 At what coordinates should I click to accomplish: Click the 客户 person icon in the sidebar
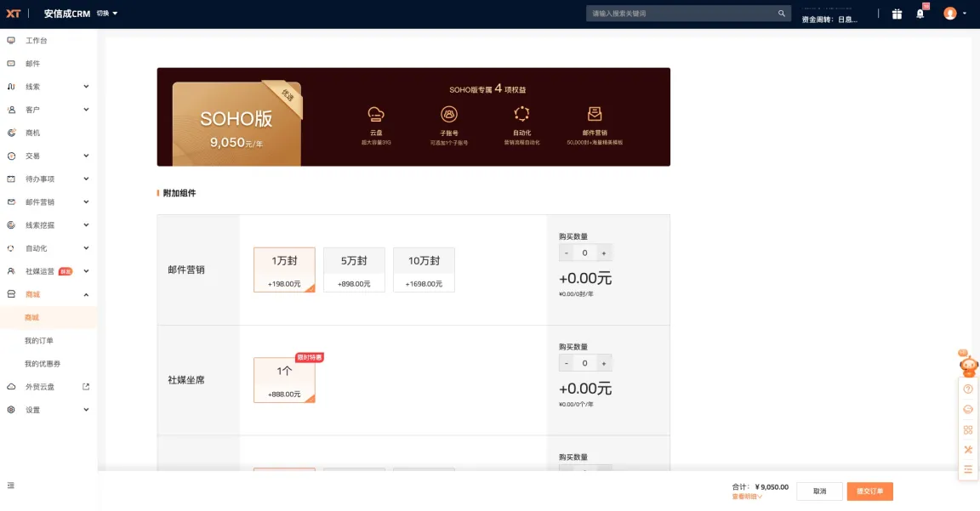point(11,110)
